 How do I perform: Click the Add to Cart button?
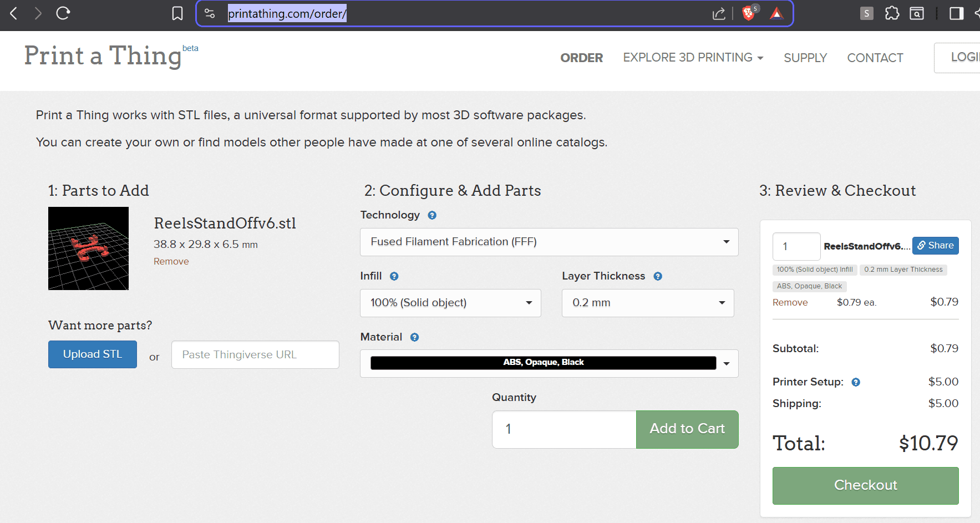click(687, 429)
